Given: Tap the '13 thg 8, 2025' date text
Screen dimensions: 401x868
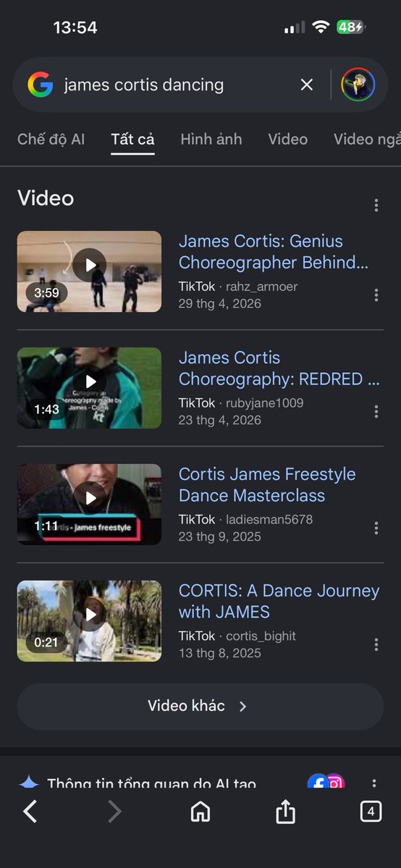Looking at the screenshot, I should point(220,653).
